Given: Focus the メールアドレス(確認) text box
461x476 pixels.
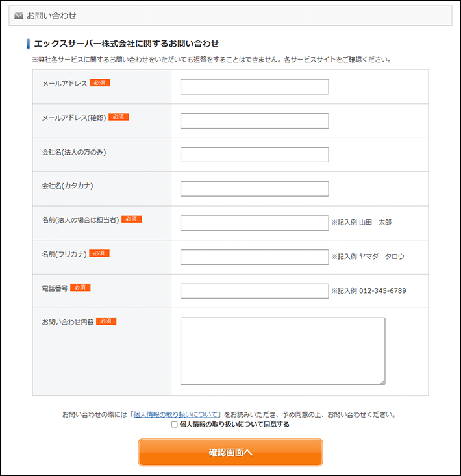Looking at the screenshot, I should pos(255,121).
